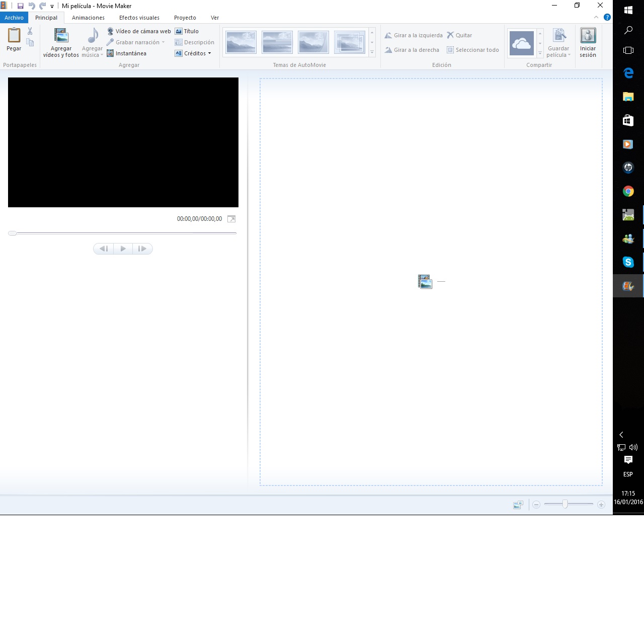Start Vídeo de cámara web capture
Screen dimensions: 644x644
(x=139, y=31)
